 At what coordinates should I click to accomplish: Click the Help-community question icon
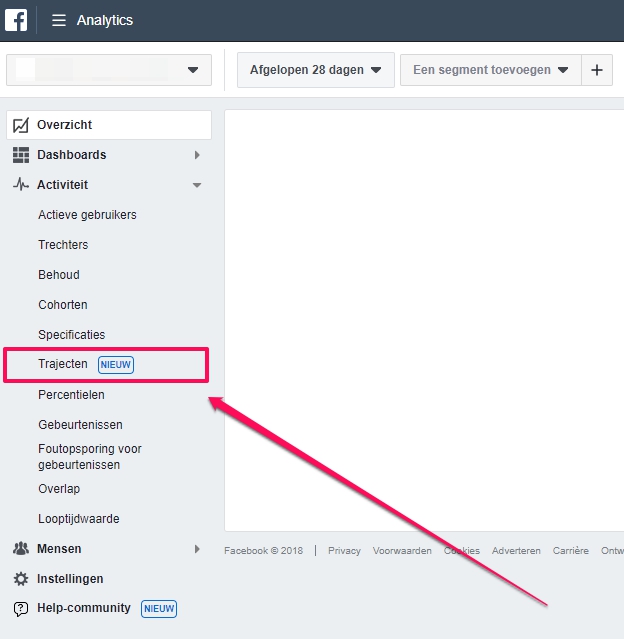(x=20, y=609)
